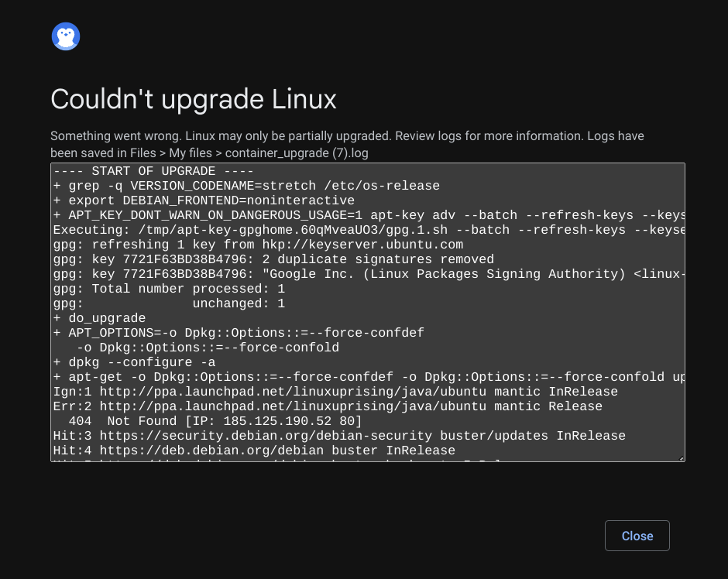Click the Executing /tmp/apt-key-gpghome line
This screenshot has width=728, height=579.
tap(369, 230)
